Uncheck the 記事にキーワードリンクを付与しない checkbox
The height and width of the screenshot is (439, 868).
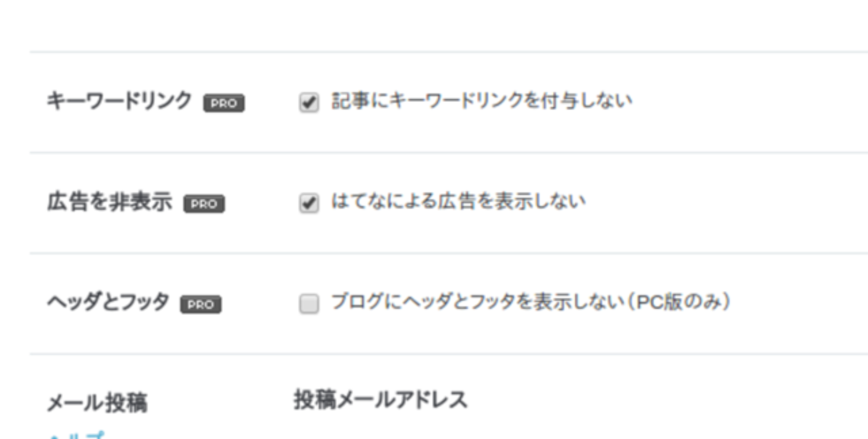308,103
